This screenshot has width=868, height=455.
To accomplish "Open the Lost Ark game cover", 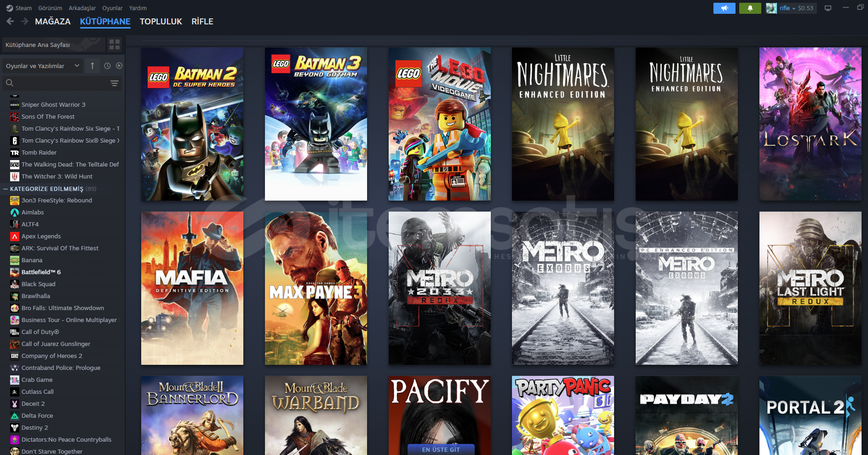I will click(x=811, y=124).
